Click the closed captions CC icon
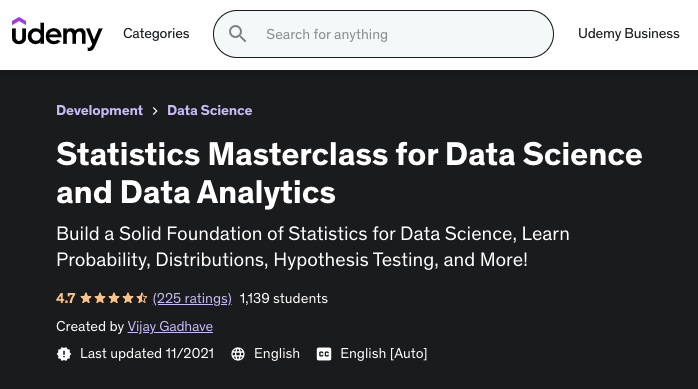This screenshot has height=389, width=698. coord(324,354)
